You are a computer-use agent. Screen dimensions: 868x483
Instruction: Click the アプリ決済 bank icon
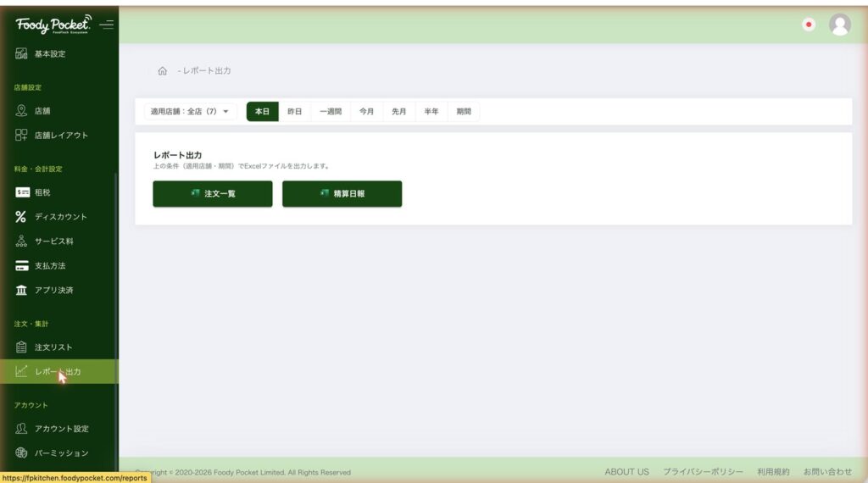coord(21,290)
